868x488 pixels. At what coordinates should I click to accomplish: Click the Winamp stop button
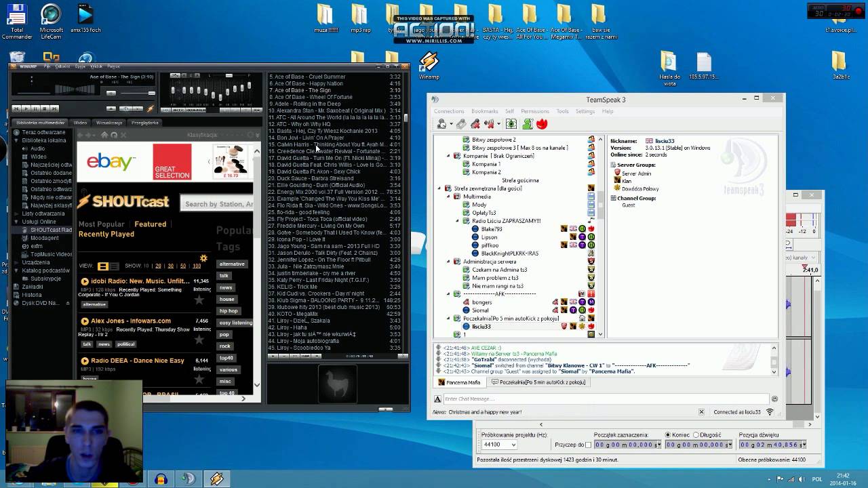(x=45, y=108)
